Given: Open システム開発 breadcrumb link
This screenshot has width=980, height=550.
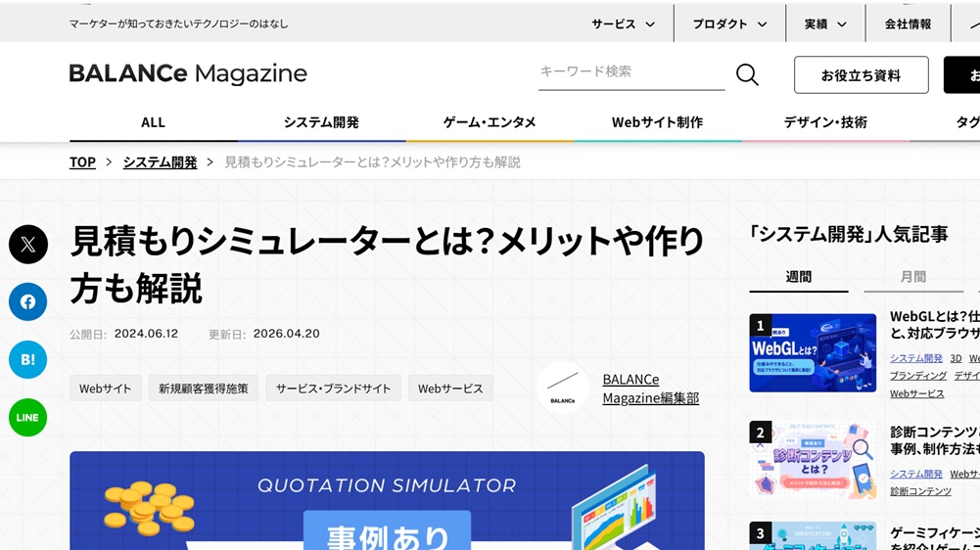Looking at the screenshot, I should click(x=160, y=162).
